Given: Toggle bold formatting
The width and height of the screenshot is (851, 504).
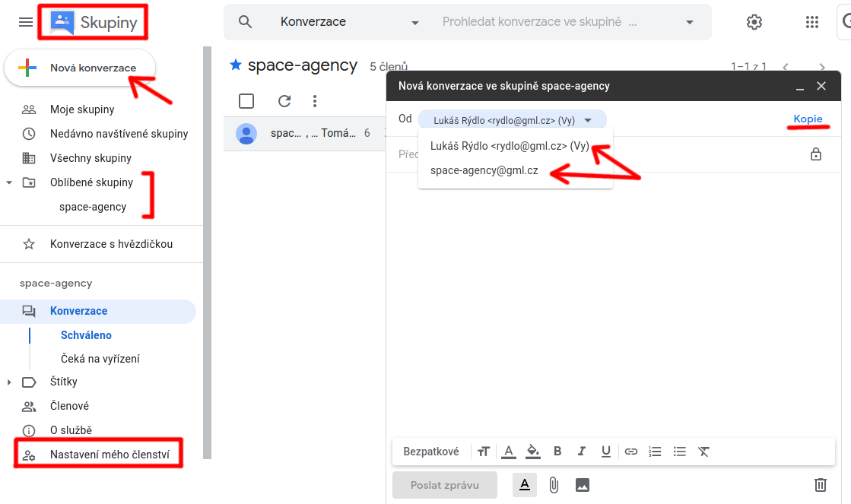Looking at the screenshot, I should [557, 452].
